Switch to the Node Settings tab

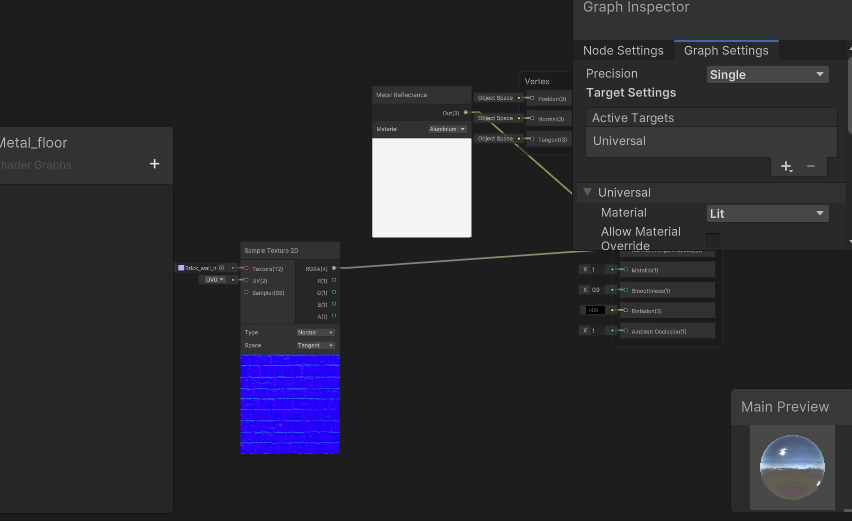(623, 50)
